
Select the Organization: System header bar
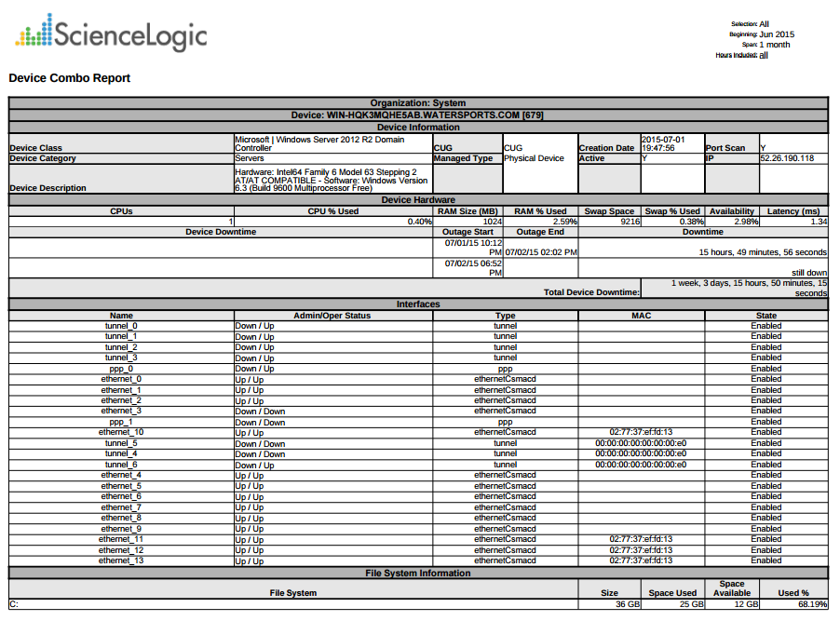coord(418,103)
